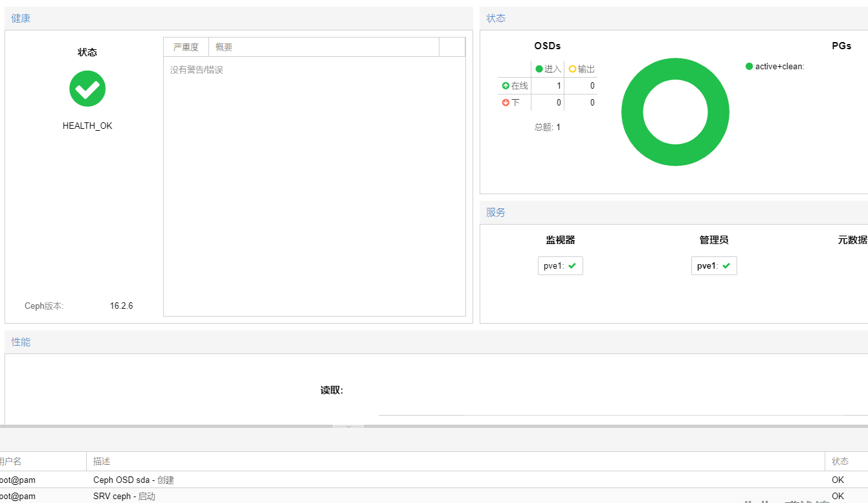Image resolution: width=868 pixels, height=503 pixels.
Task: Click the 没有警告/错误 message
Action: 197,70
